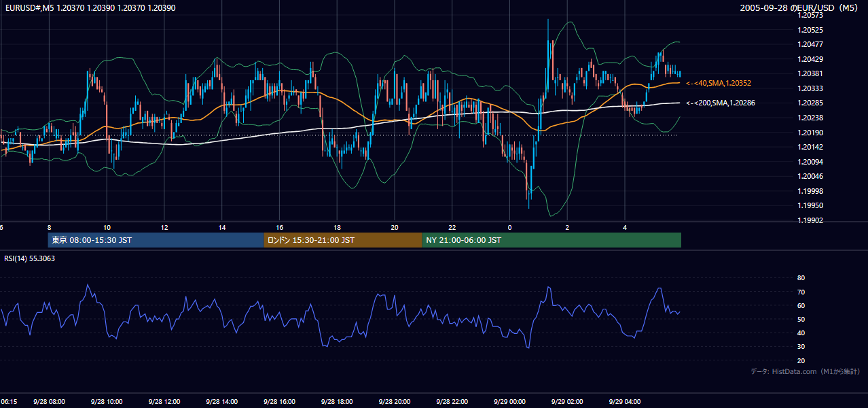Click RSI scale value 70

[x=801, y=292]
